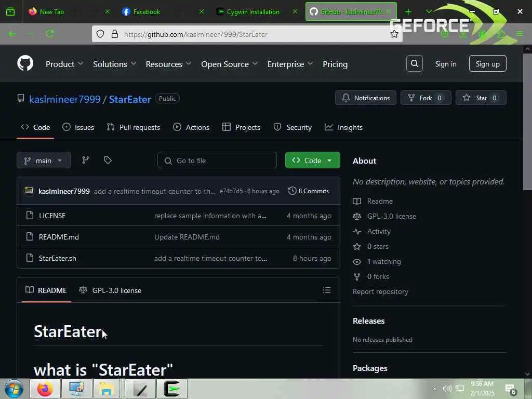Click the README outline list icon
Screen dimensions: 532x399
click(327, 290)
